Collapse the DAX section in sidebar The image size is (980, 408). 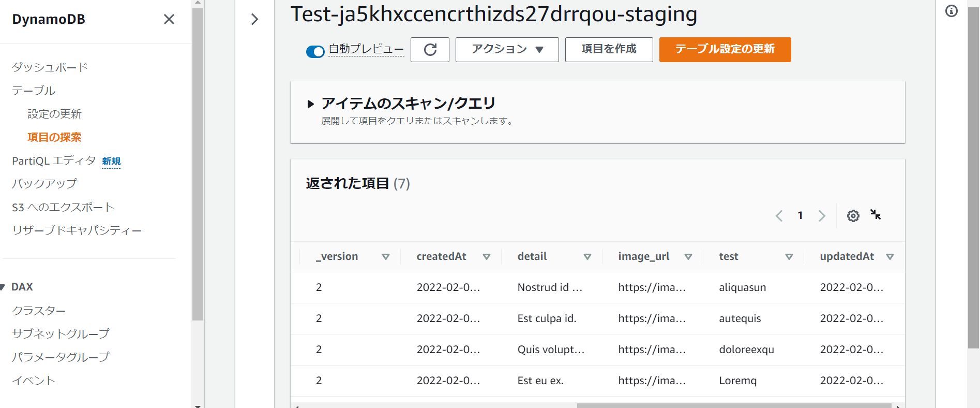pos(3,287)
